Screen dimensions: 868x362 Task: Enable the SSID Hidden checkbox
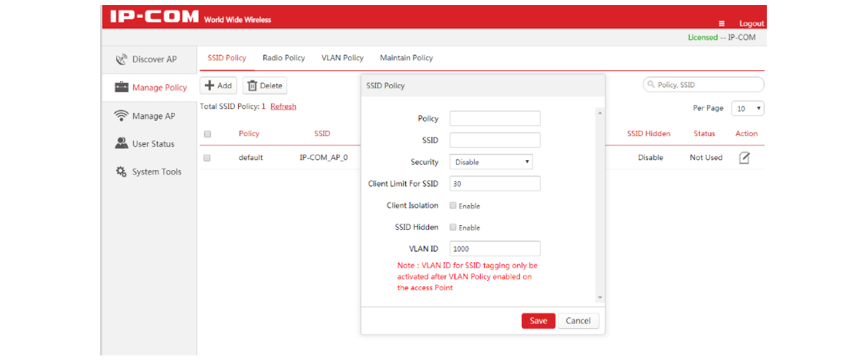tap(454, 227)
